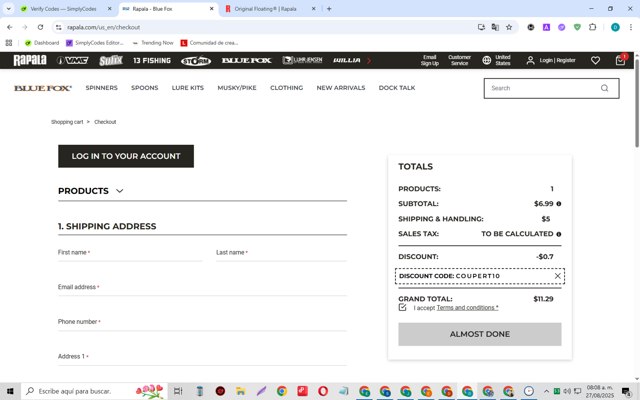This screenshot has width=640, height=400.
Task: Bookmark this page with star icon
Action: coord(509,27)
